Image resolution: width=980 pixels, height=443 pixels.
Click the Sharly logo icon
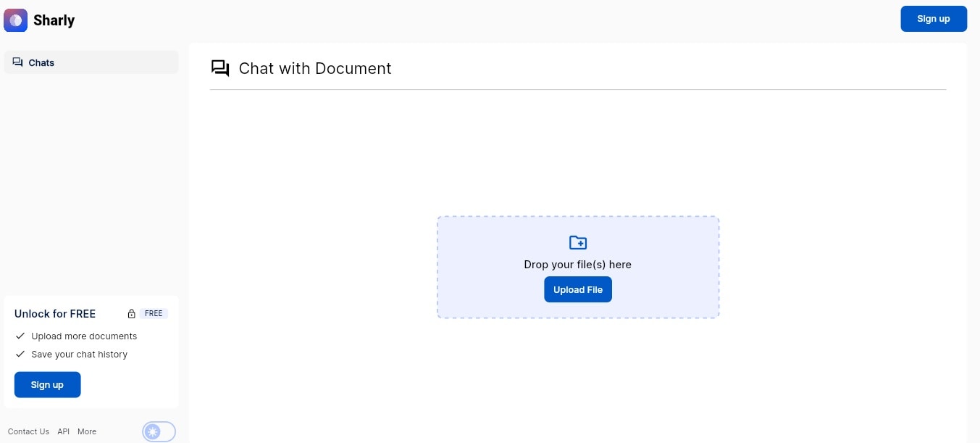(x=15, y=20)
